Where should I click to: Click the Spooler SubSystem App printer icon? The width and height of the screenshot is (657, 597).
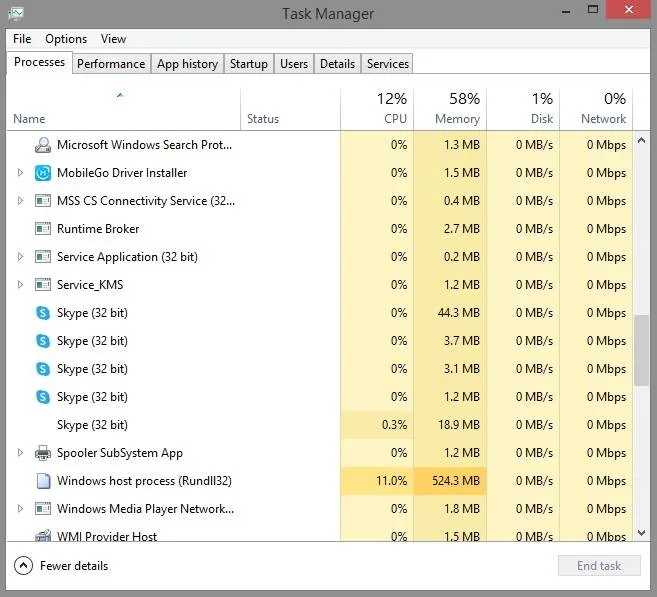click(43, 453)
